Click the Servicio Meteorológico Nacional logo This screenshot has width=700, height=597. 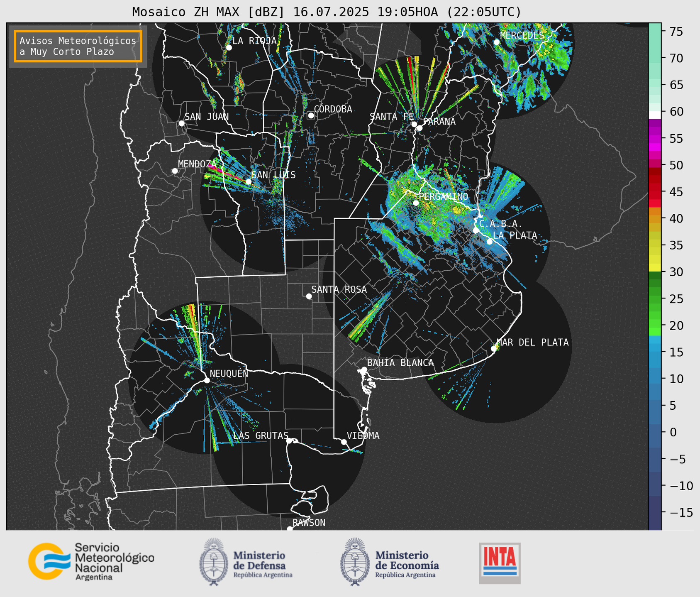point(91,561)
